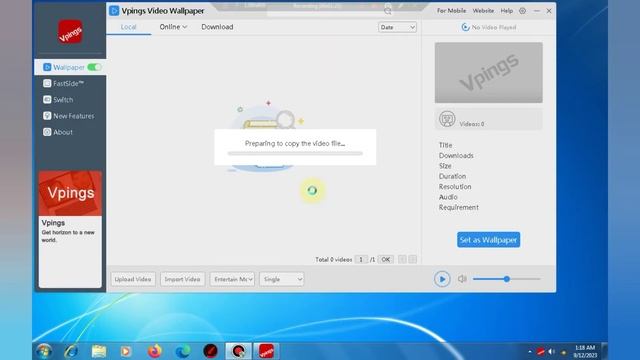Open the Single playback mode dropdown
The height and width of the screenshot is (360, 640).
[282, 279]
